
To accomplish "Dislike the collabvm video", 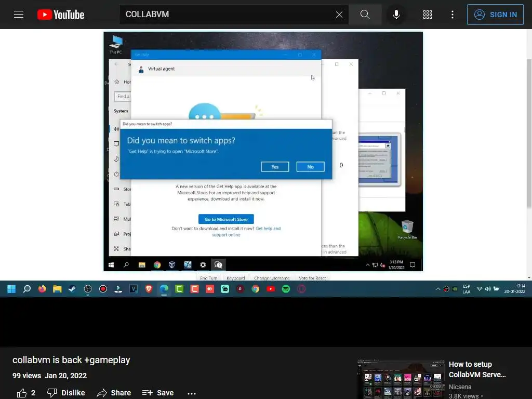I will (x=66, y=393).
